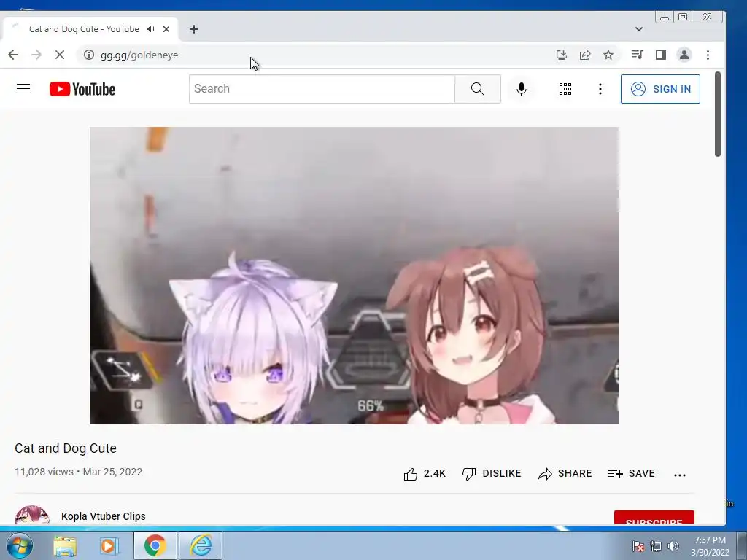Open a new tab with plus
This screenshot has height=560, width=747.
pos(194,29)
